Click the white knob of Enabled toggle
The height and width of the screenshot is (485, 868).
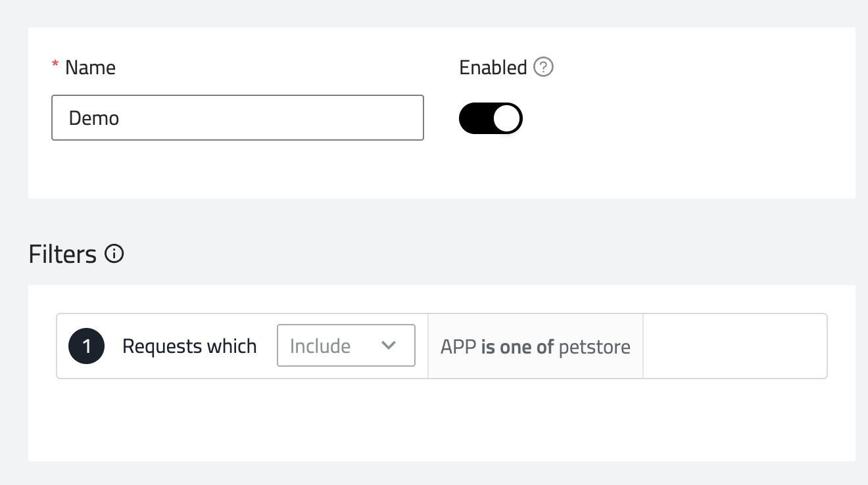point(506,118)
